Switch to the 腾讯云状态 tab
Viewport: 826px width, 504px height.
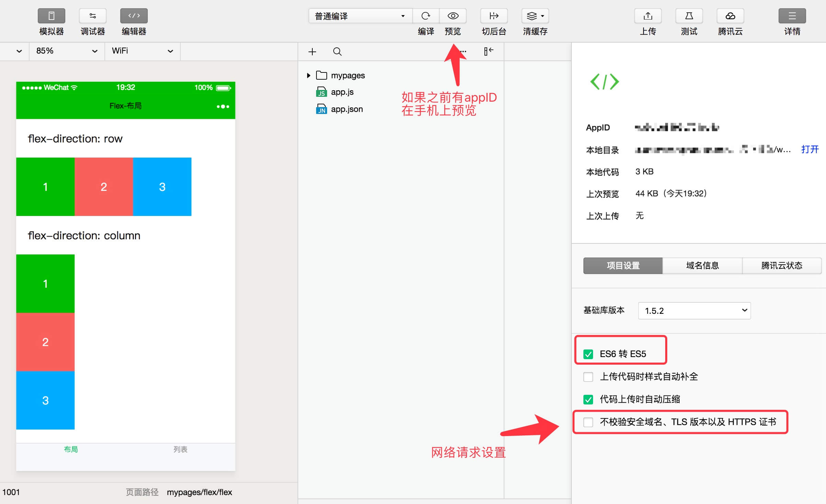coord(782,265)
